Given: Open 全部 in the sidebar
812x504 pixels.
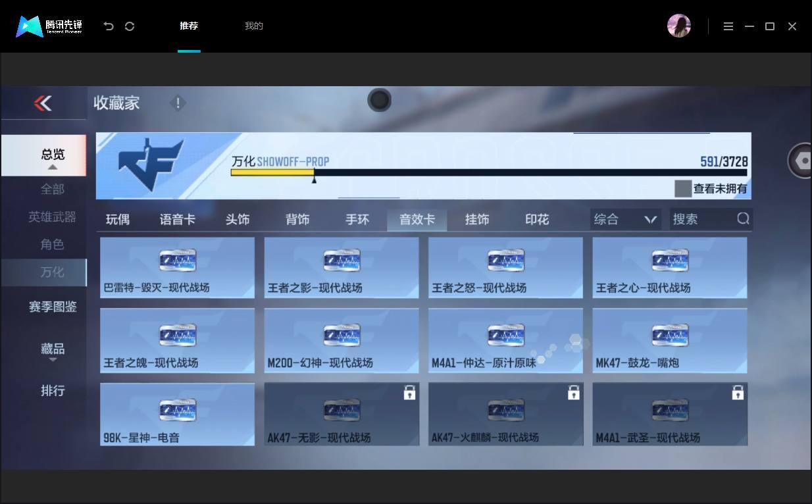Looking at the screenshot, I should click(53, 189).
